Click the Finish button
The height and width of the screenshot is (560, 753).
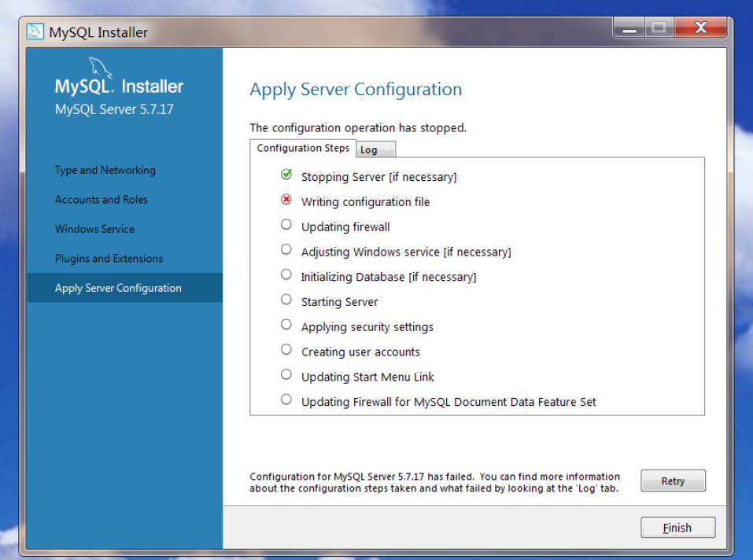677,528
